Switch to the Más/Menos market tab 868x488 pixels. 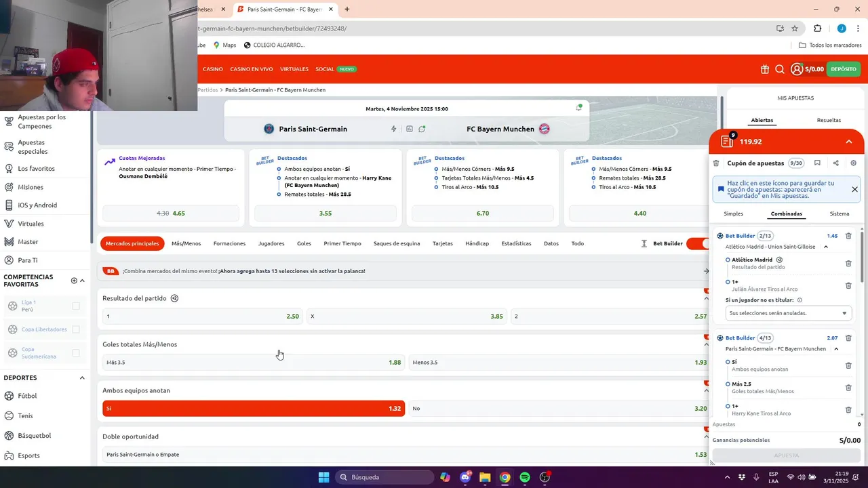click(186, 243)
